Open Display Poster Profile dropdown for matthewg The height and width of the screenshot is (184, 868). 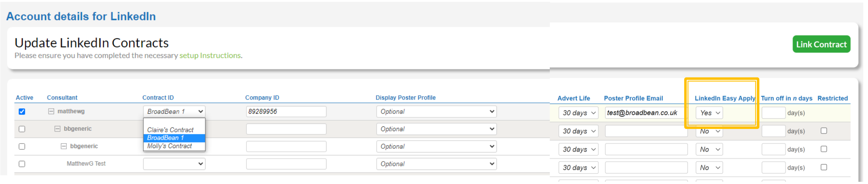tap(436, 112)
